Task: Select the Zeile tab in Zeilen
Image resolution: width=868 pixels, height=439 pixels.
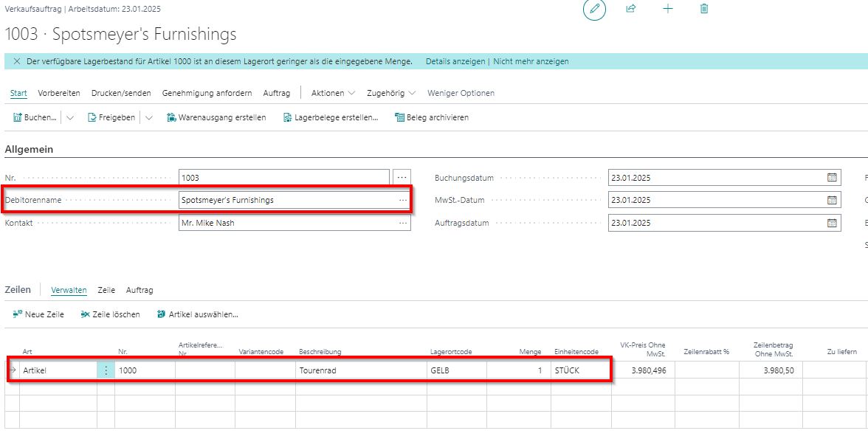Action: click(x=106, y=290)
